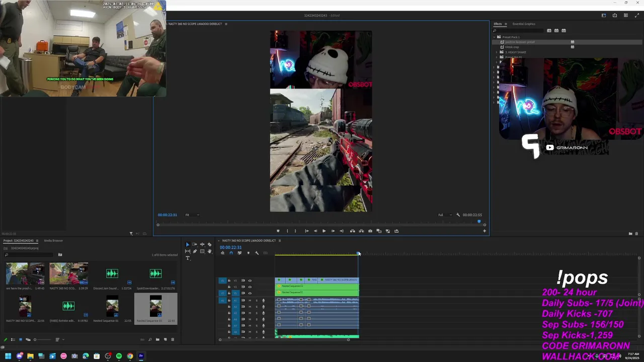Open Find in Project panel footer
The width and height of the screenshot is (644, 362).
[x=150, y=339]
